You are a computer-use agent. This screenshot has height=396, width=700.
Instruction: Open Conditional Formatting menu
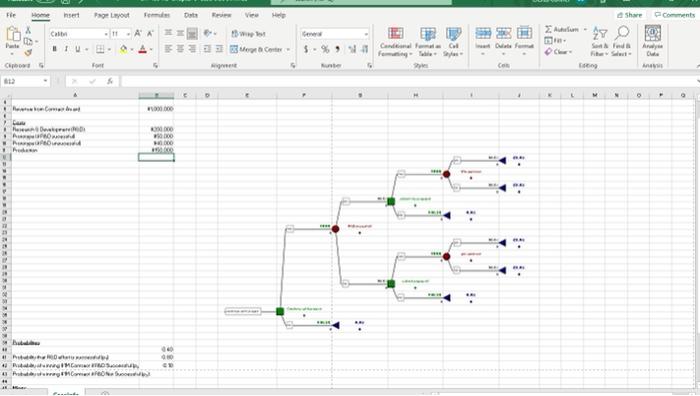[395, 42]
